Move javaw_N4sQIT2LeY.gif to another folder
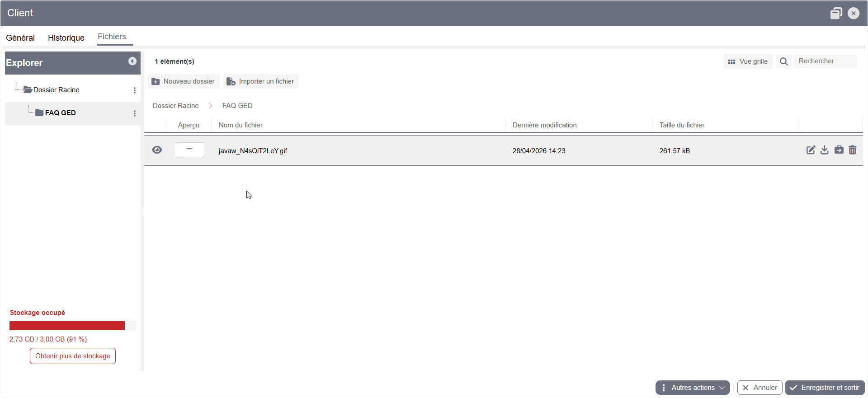868x398 pixels. click(839, 150)
